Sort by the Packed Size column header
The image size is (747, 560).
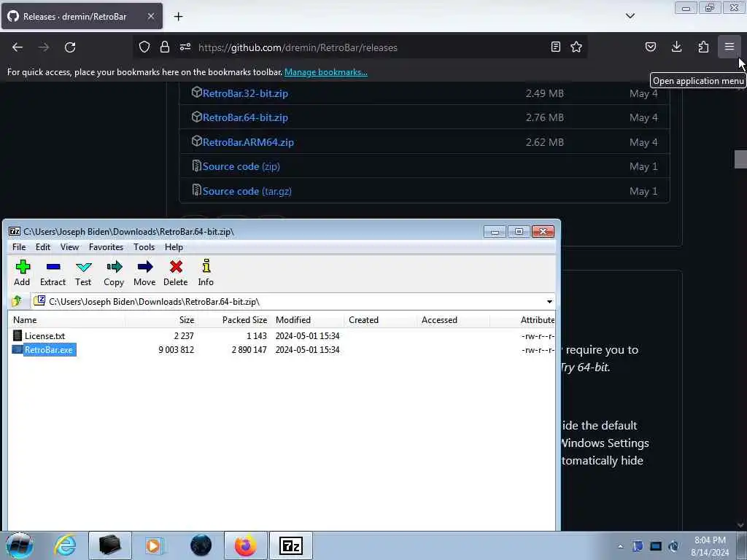tap(234, 320)
